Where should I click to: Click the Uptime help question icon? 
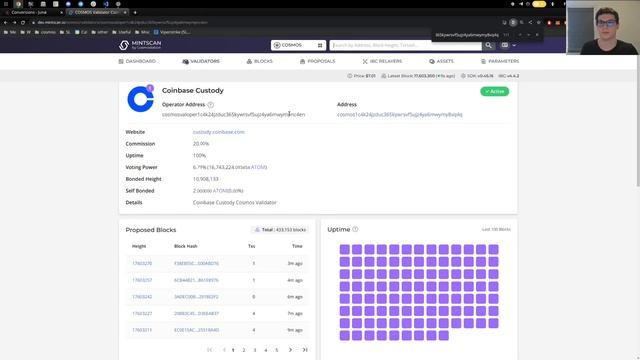pos(356,229)
